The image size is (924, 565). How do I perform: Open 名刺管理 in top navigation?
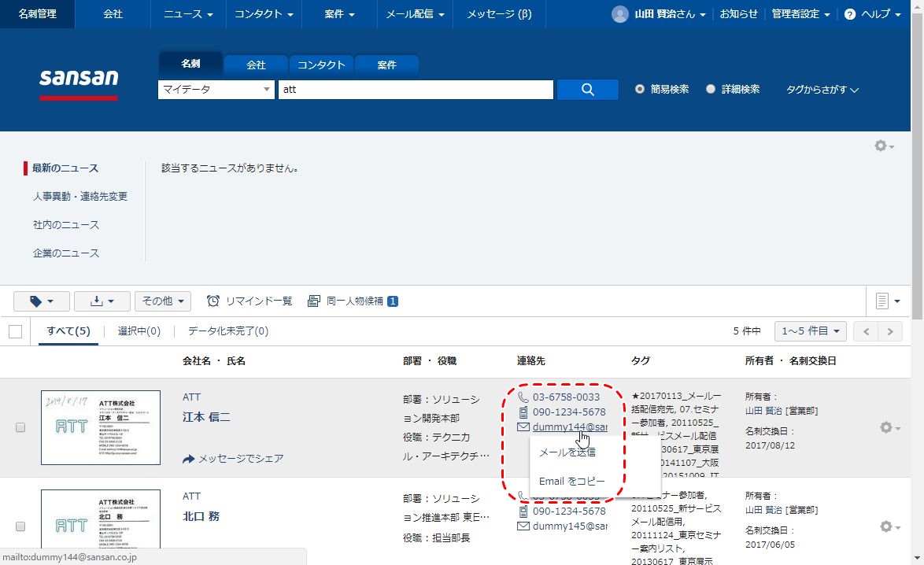tap(37, 14)
